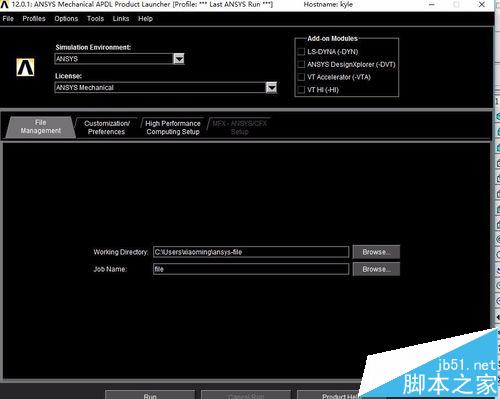The image size is (500, 399).
Task: Click the License ANSYS Mechanical combo box
Action: click(x=165, y=88)
